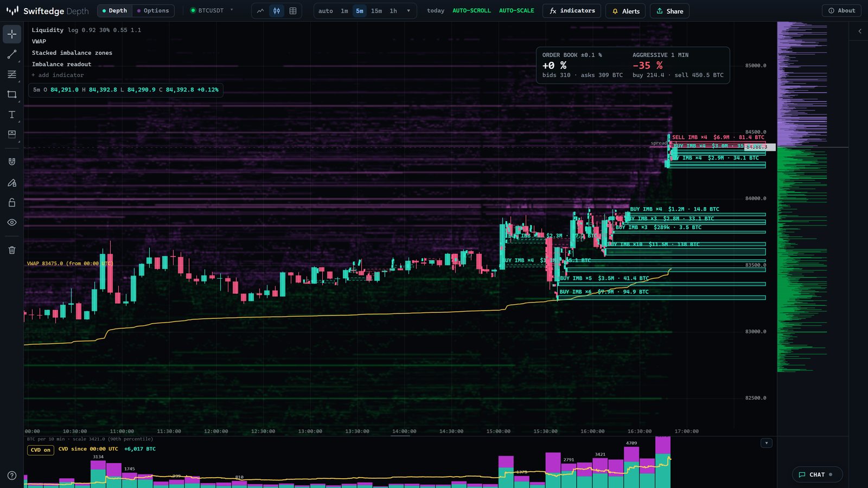The height and width of the screenshot is (488, 868).
Task: Expand more timeframes dropdown arrow
Action: 409,11
